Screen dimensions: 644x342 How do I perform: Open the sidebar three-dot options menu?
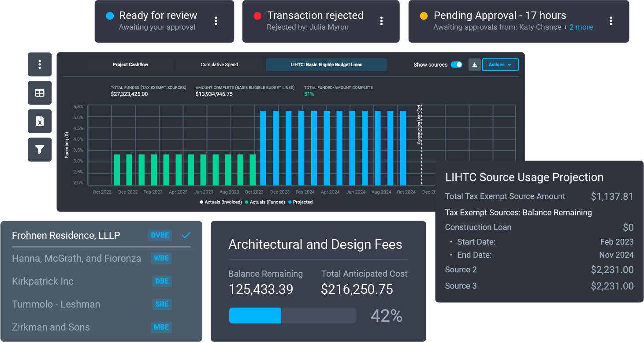tap(40, 64)
